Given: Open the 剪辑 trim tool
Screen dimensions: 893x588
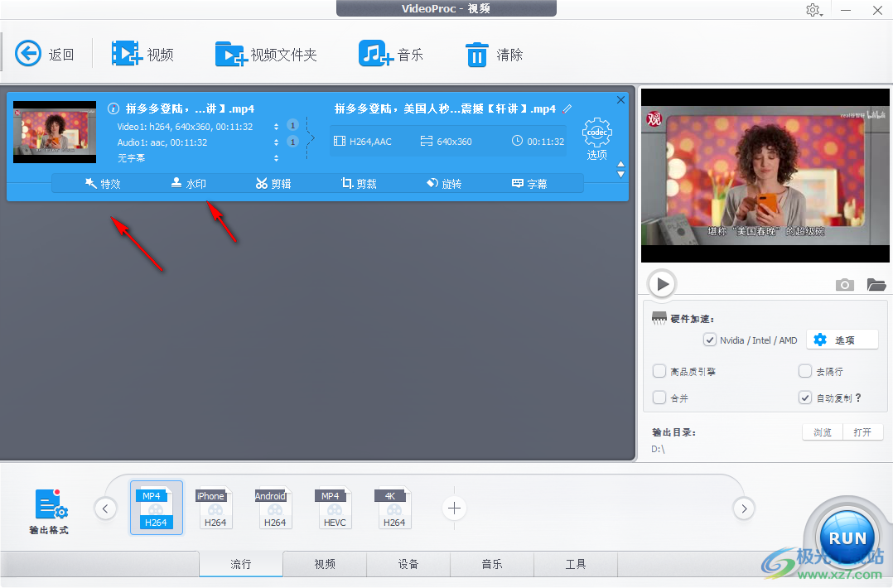Looking at the screenshot, I should coord(273,183).
